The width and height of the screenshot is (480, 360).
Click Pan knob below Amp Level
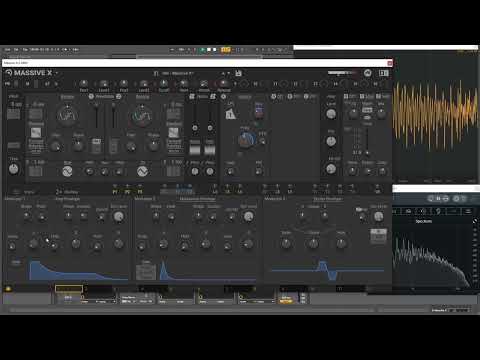pos(331,141)
